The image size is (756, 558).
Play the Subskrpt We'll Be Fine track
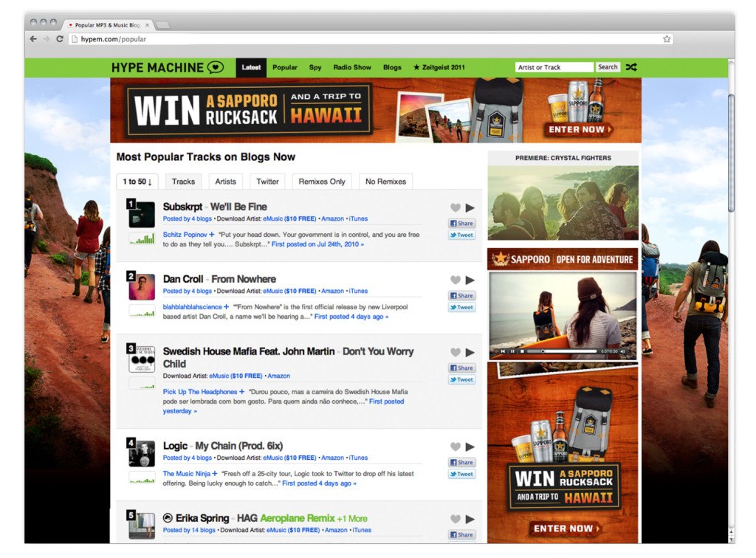tap(470, 208)
